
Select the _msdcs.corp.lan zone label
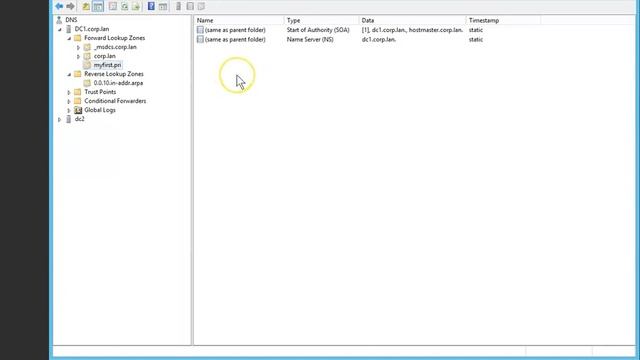pos(115,47)
